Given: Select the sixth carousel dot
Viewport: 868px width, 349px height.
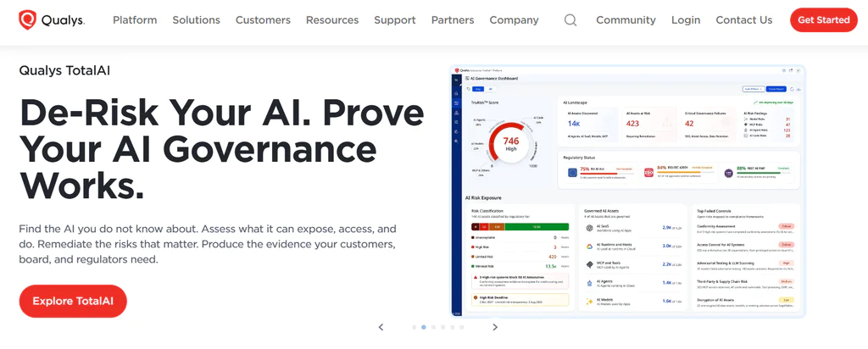Looking at the screenshot, I should pos(462,328).
